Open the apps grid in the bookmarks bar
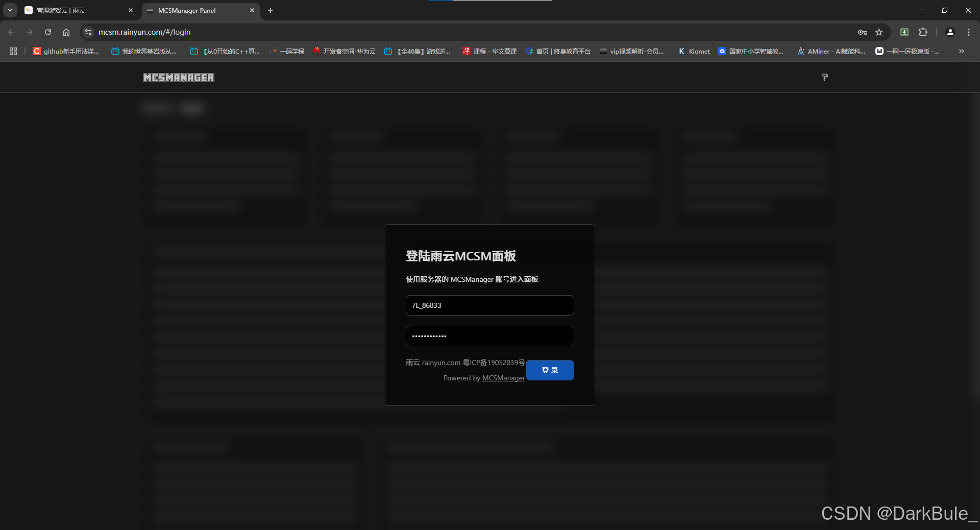This screenshot has height=530, width=980. 13,51
